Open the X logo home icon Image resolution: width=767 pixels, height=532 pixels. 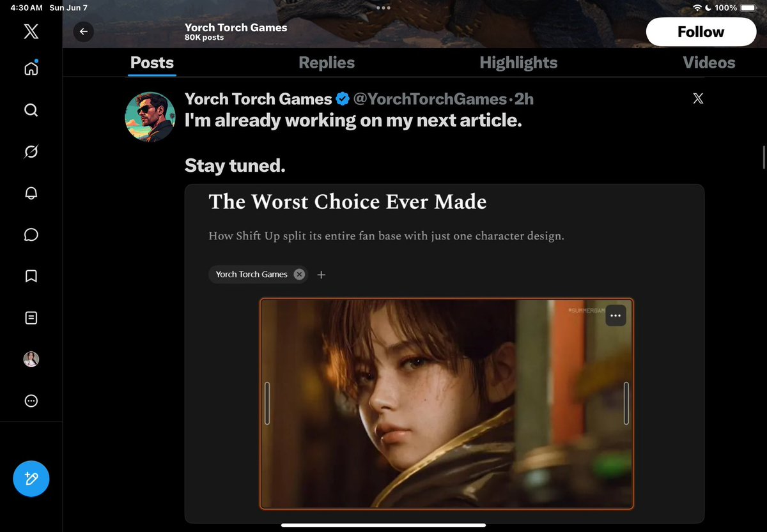pyautogui.click(x=31, y=31)
